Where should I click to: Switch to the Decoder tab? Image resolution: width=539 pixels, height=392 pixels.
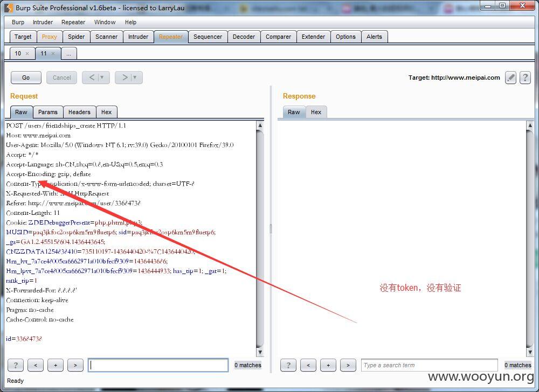point(244,37)
